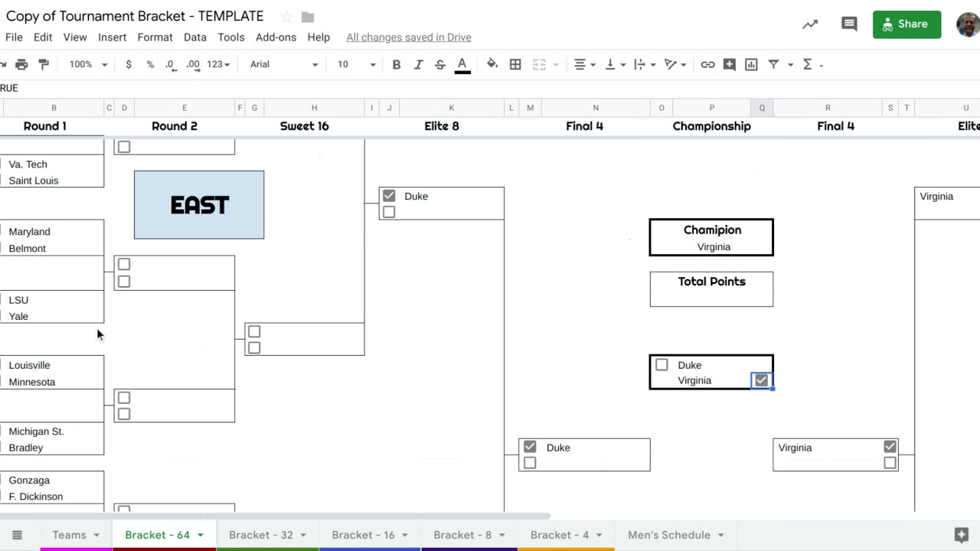The width and height of the screenshot is (980, 551).
Task: Click the horizontal scrollbar
Action: click(276, 517)
